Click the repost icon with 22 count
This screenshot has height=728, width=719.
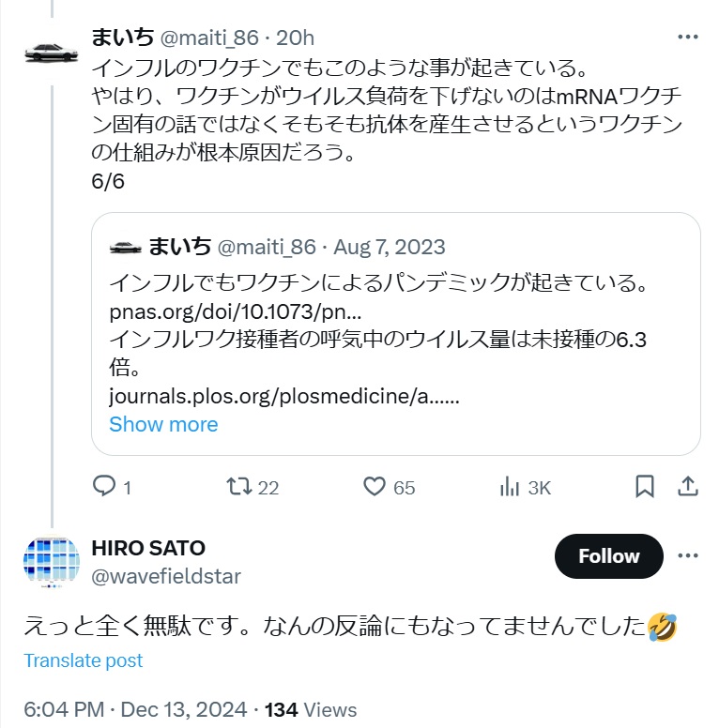pyautogui.click(x=240, y=487)
